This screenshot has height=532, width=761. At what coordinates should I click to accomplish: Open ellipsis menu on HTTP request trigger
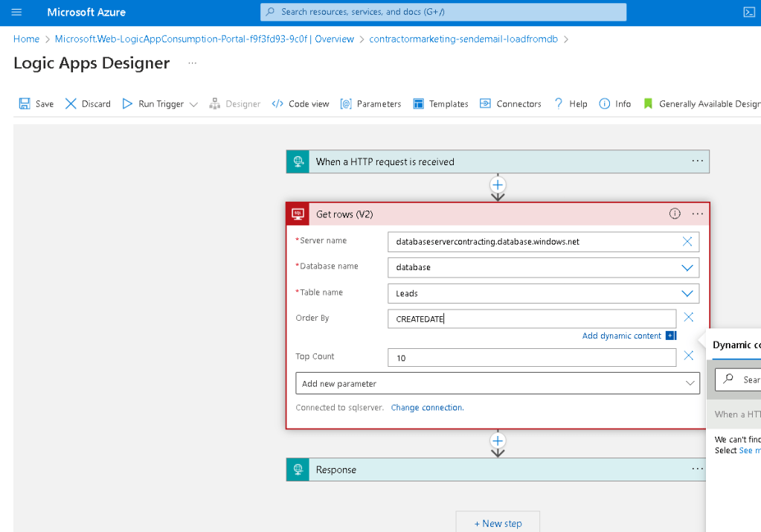click(x=698, y=161)
